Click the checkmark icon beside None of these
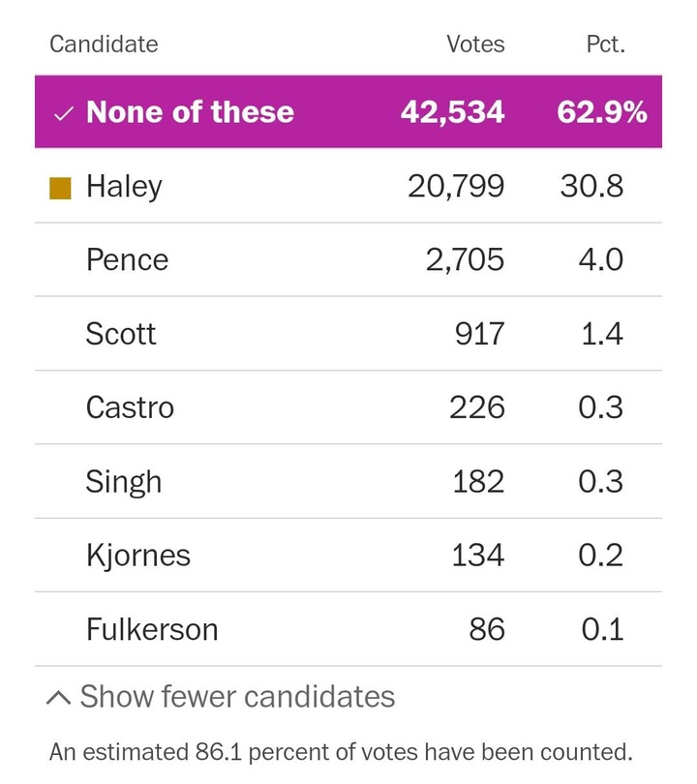 pyautogui.click(x=64, y=113)
